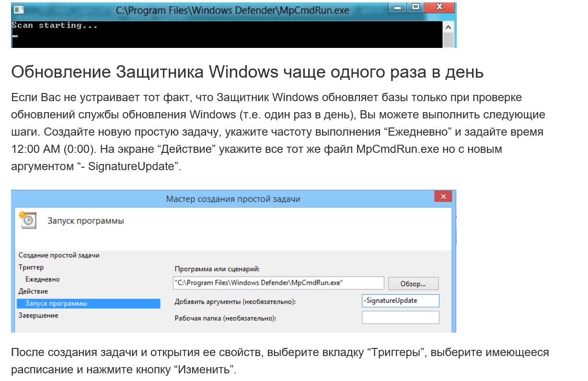Click the paragraph starting 'Если Вас не устраивает'
Viewport: 588px width, 381px height.
(x=278, y=132)
